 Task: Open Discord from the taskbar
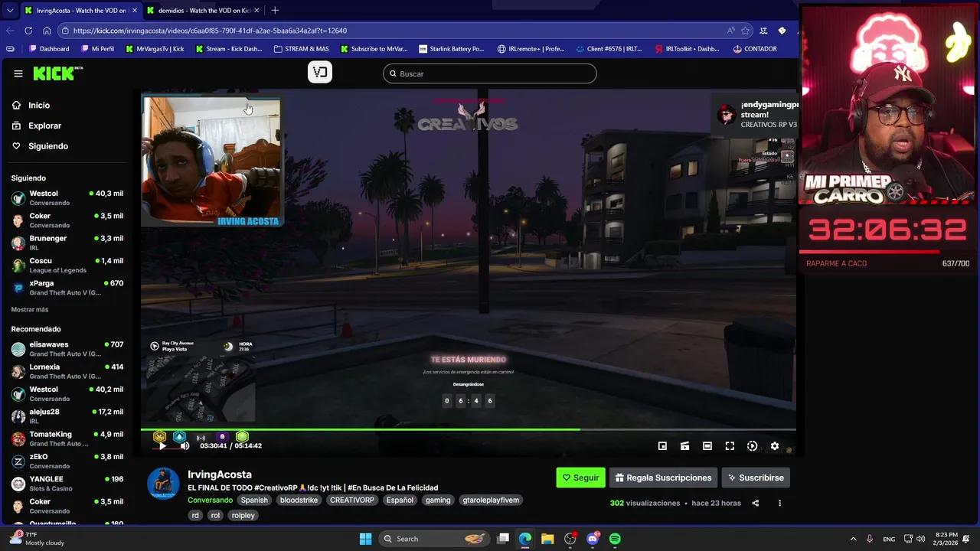click(x=593, y=539)
